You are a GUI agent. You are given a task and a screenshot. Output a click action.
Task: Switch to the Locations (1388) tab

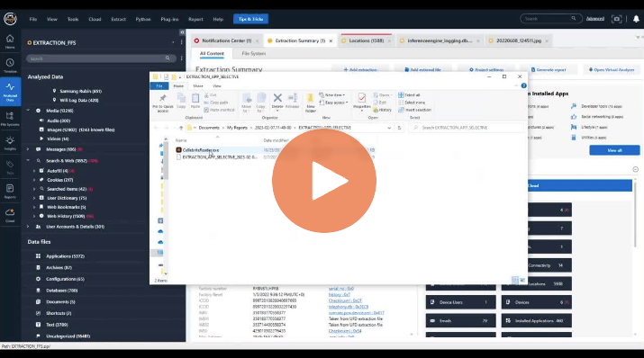point(366,40)
